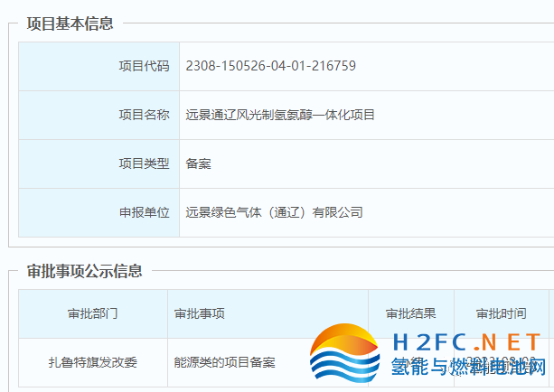Click the 远景绿色气体（通辽）有限公司 company name
The image size is (554, 392).
[274, 212]
